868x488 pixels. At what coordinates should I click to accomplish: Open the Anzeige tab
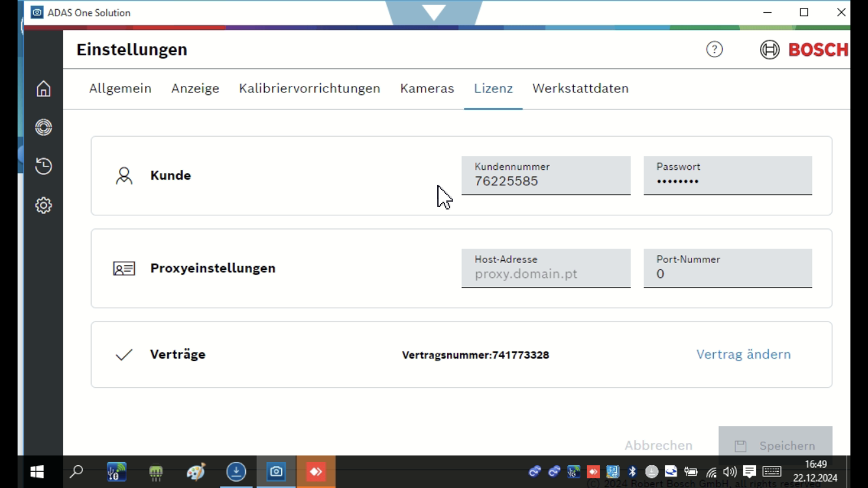pos(195,88)
